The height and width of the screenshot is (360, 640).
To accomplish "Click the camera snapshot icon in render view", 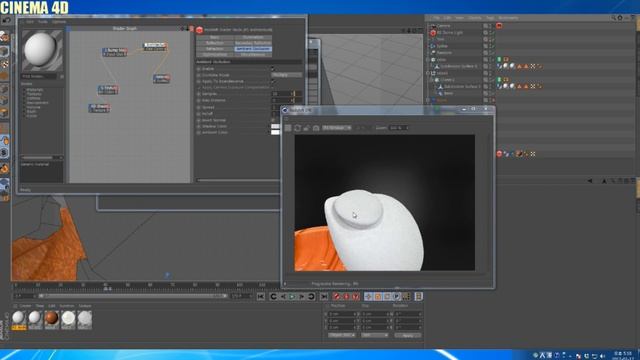I will click(316, 128).
